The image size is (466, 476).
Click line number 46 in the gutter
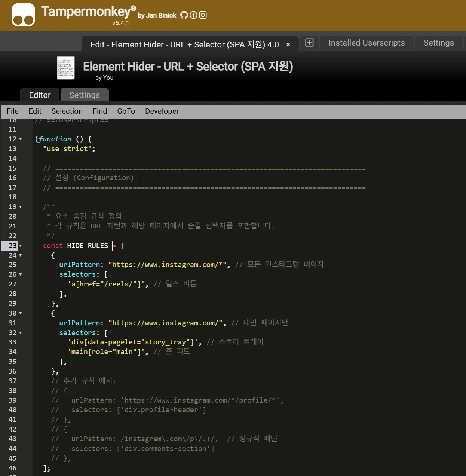click(13, 468)
